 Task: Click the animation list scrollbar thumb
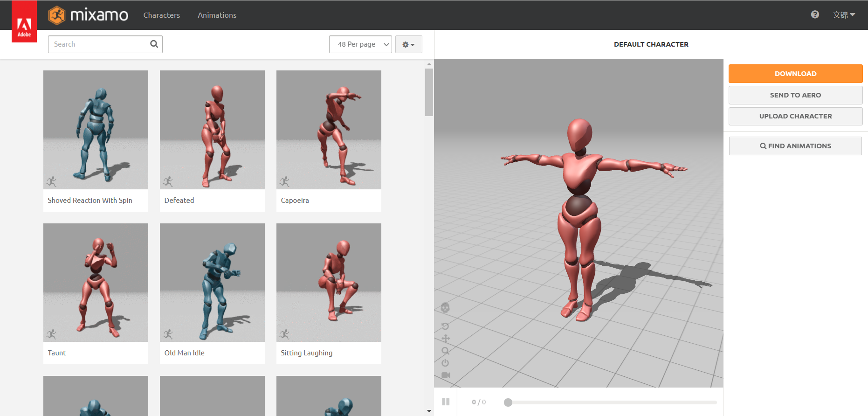(429, 92)
